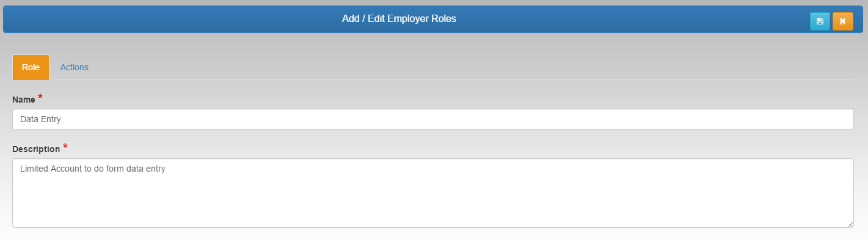Switch to the Actions tab
Viewport: 868px width, 240px height.
point(75,67)
